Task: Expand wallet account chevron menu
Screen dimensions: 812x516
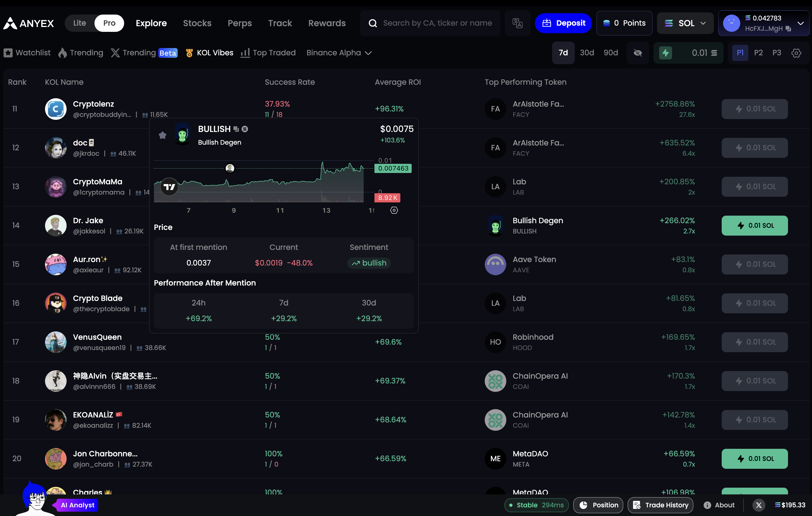Action: 800,23
